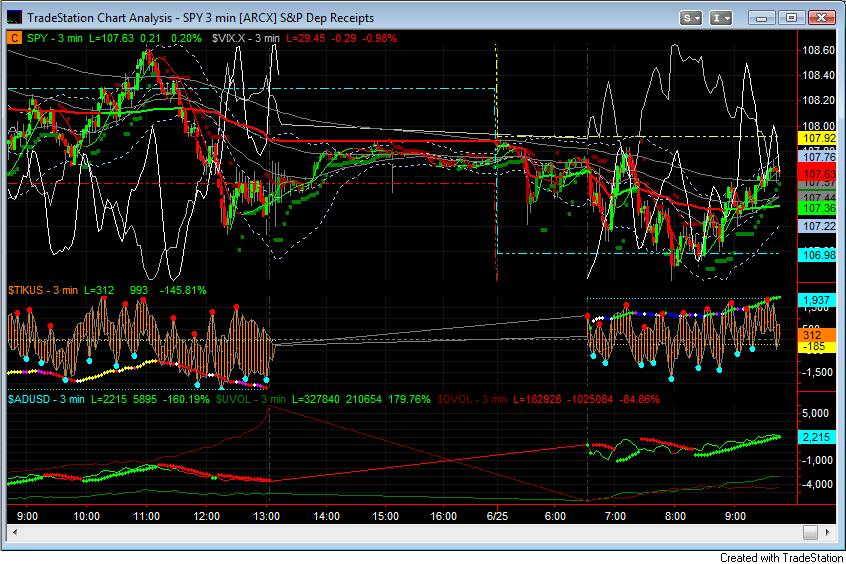Viewport: 846px width, 564px height.
Task: Maximize the Chart Analysis window
Action: [791, 18]
